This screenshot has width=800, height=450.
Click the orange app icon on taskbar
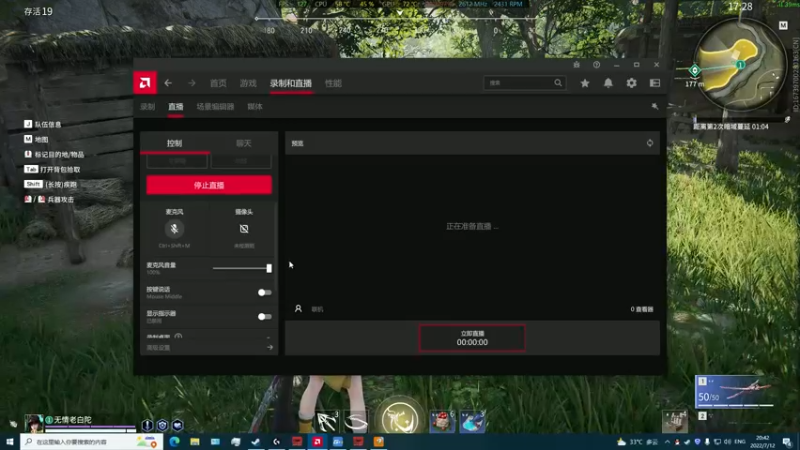[x=379, y=441]
